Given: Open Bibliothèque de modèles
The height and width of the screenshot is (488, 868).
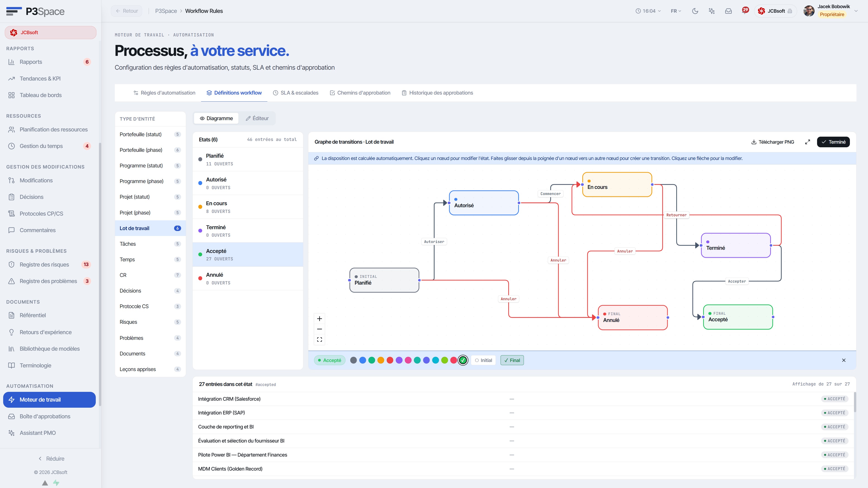Looking at the screenshot, I should [x=50, y=349].
